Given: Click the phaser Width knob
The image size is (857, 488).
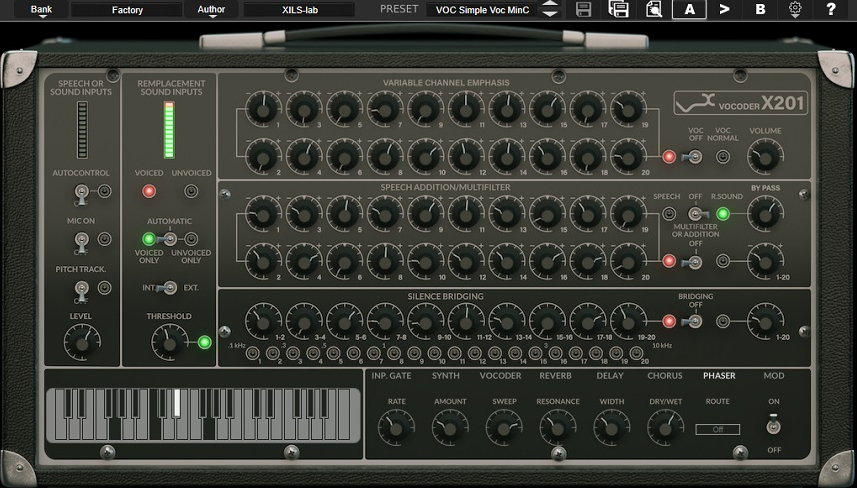Looking at the screenshot, I should tap(612, 428).
